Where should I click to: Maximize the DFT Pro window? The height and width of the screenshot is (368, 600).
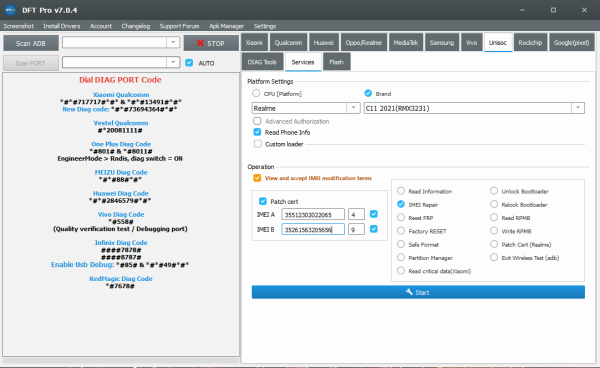pyautogui.click(x=553, y=10)
